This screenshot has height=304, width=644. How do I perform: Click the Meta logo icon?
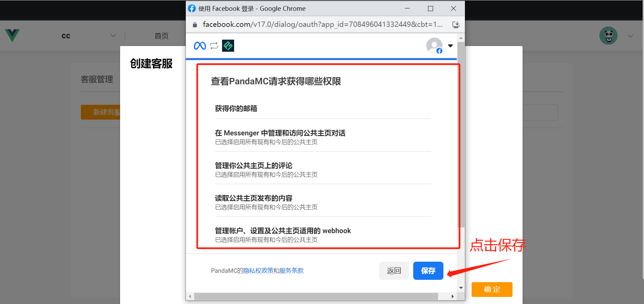click(x=200, y=46)
